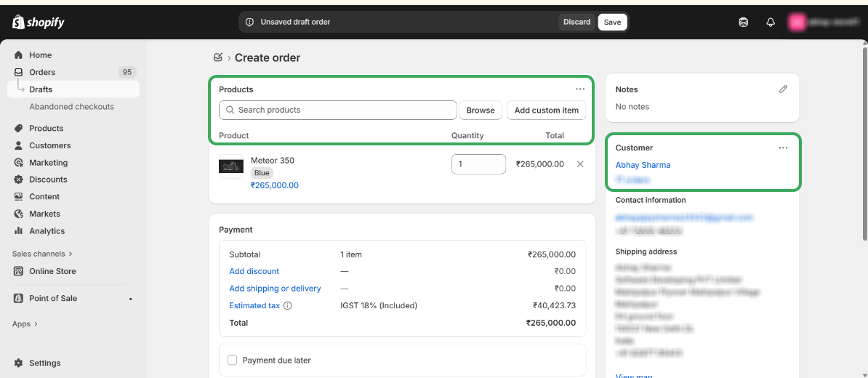The image size is (868, 378).
Task: Go to Analytics in the sidebar
Action: 47,231
